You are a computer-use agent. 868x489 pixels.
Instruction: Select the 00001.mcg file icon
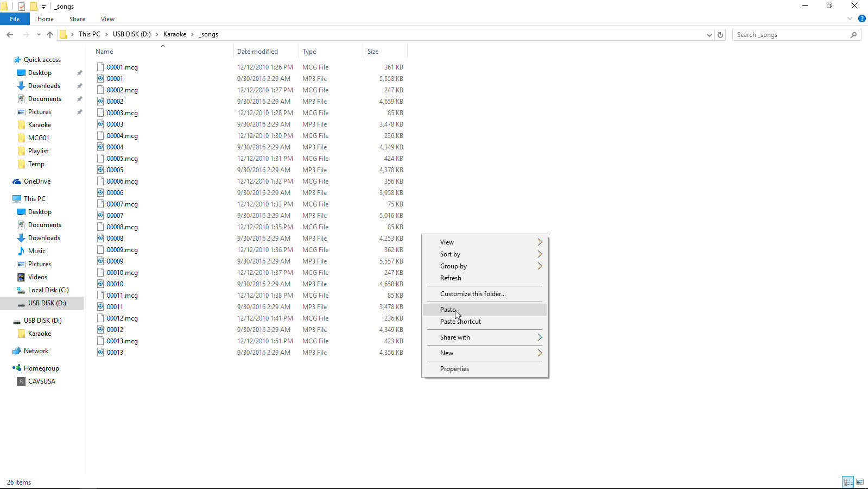100,67
